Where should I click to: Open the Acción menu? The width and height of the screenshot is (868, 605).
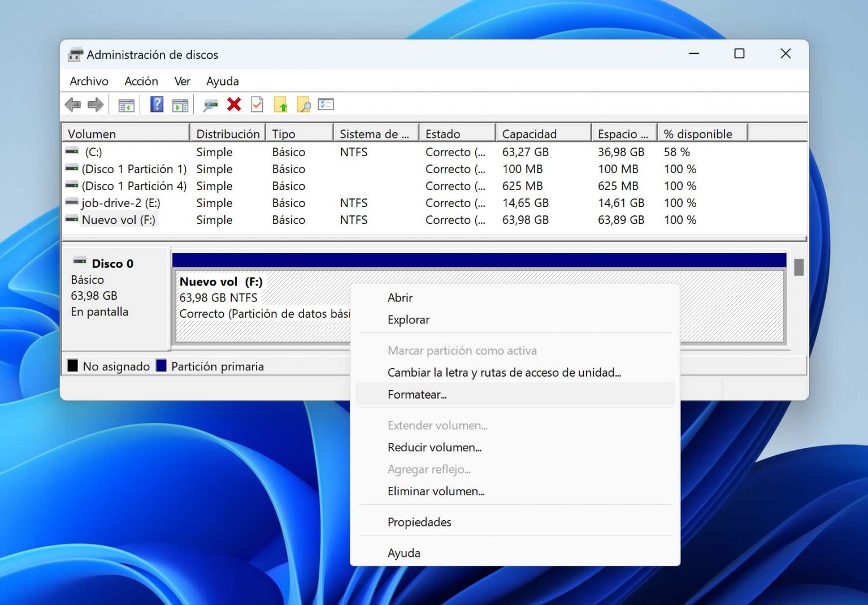point(141,81)
